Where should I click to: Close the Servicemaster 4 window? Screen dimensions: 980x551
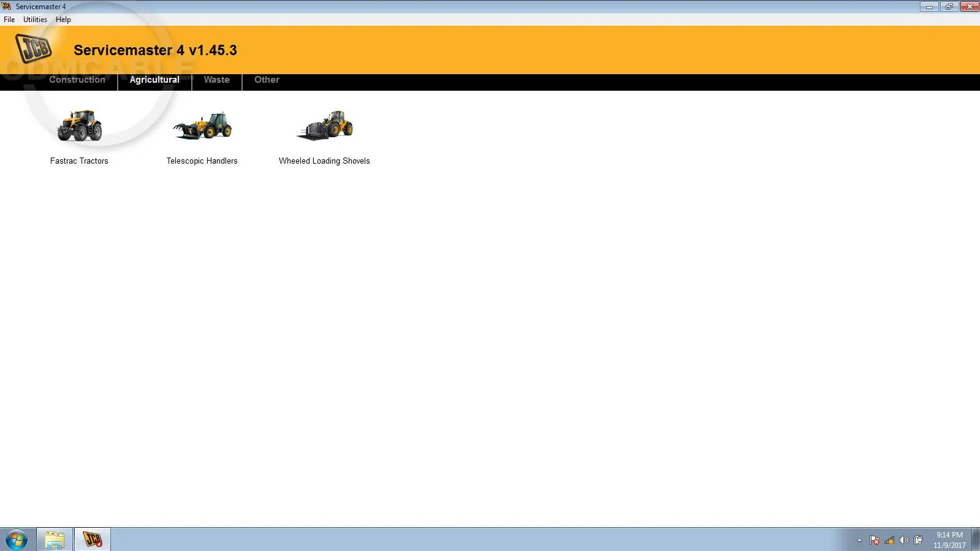970,7
